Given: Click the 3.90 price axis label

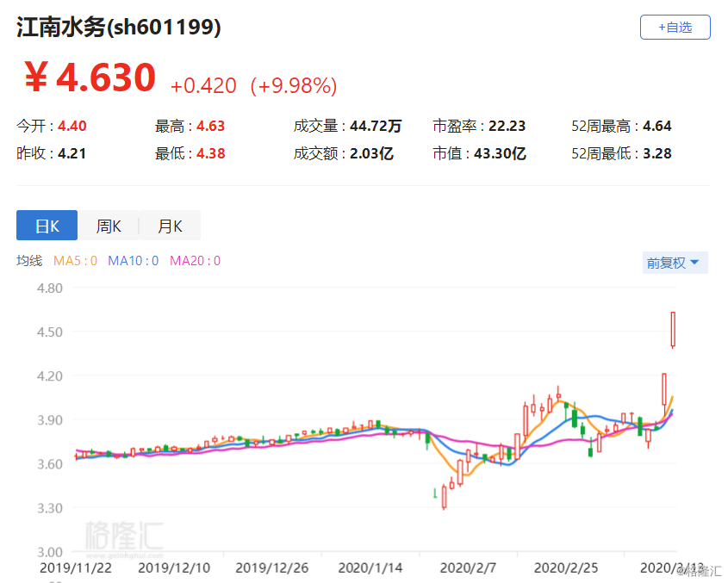Looking at the screenshot, I should coord(50,420).
